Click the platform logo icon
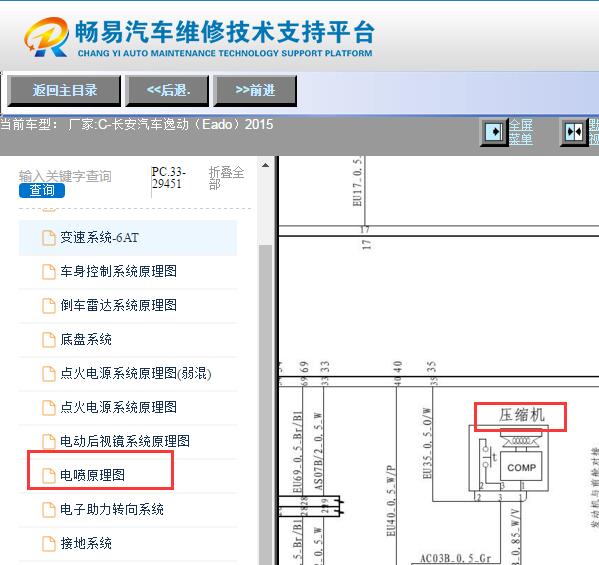Image resolution: width=599 pixels, height=565 pixels. pos(47,37)
